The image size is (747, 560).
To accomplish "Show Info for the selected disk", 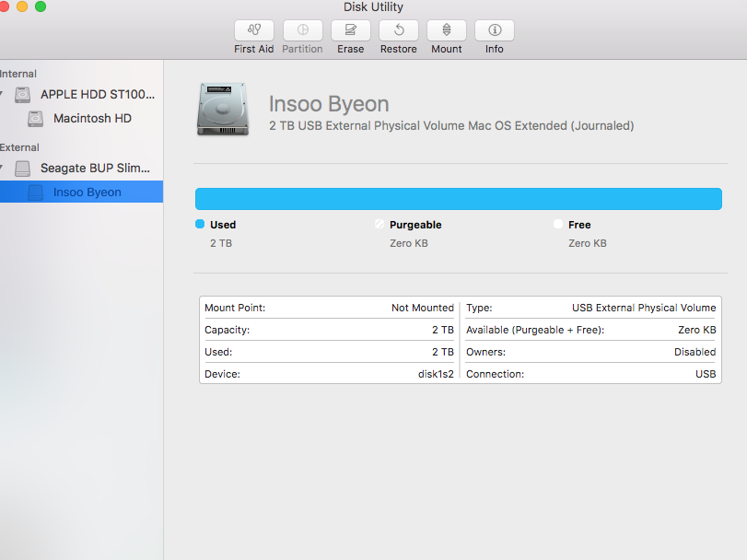I will [495, 30].
